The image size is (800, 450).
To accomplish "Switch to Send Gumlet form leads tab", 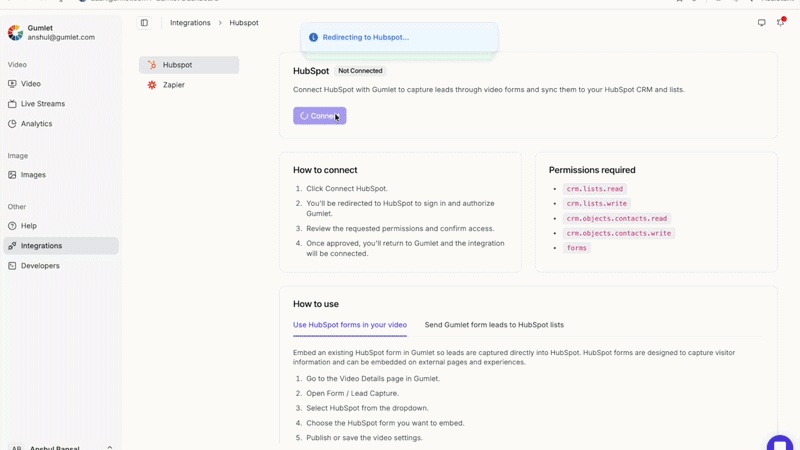I will (x=494, y=325).
